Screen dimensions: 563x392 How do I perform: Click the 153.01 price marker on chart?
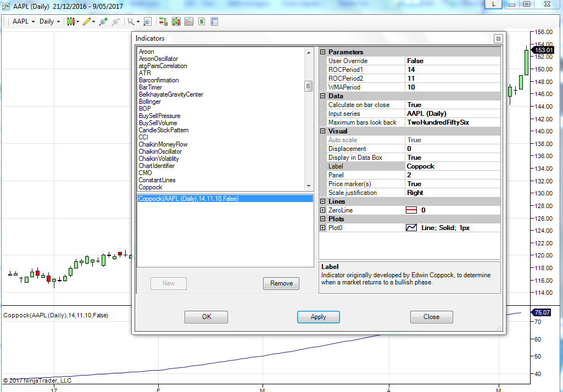(544, 51)
